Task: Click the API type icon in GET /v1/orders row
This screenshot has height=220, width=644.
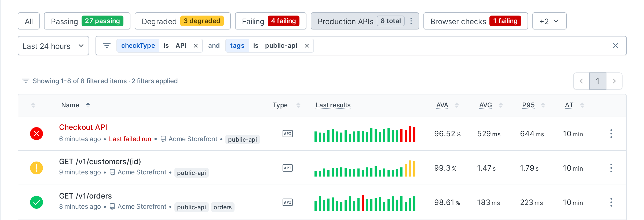Action: (288, 202)
